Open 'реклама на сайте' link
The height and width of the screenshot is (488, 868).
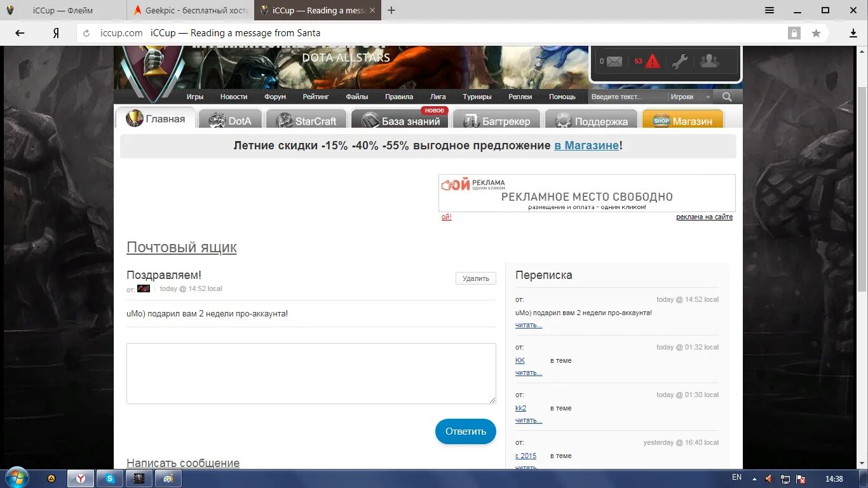[x=704, y=217]
